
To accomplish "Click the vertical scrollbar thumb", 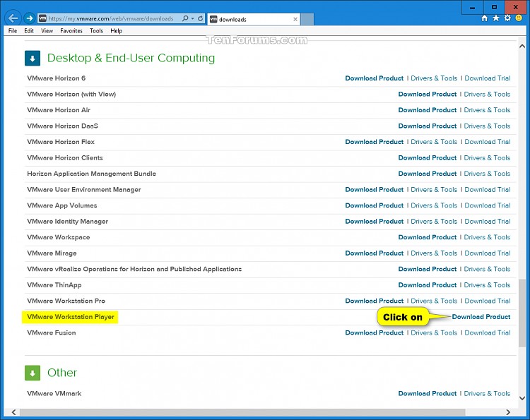I will tap(522, 313).
